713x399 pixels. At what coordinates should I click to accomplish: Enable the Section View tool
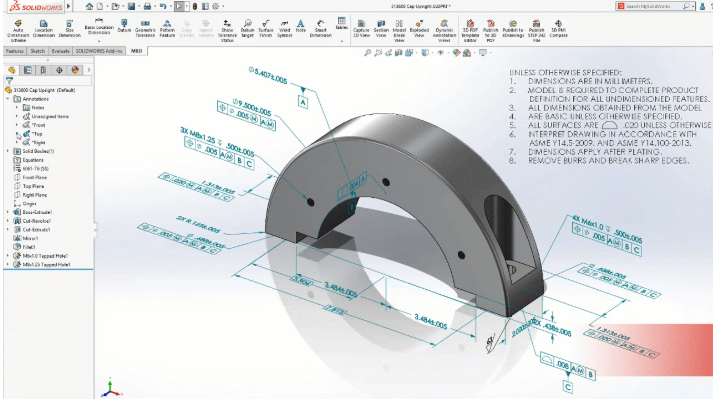381,28
